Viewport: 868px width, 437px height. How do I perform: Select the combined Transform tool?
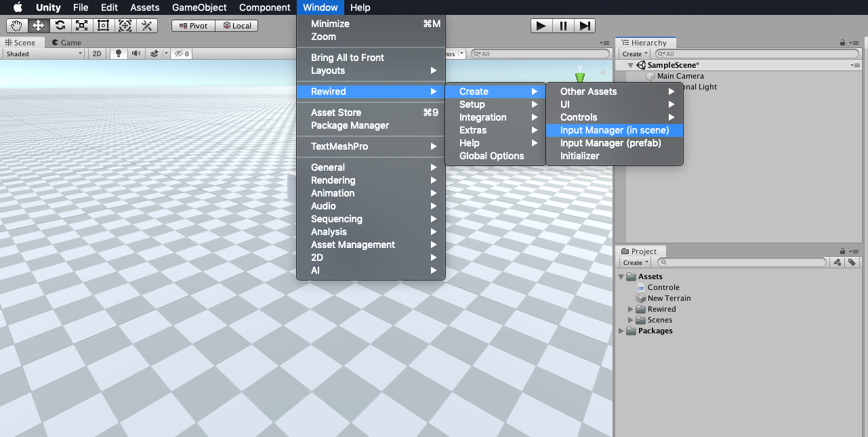[x=125, y=26]
